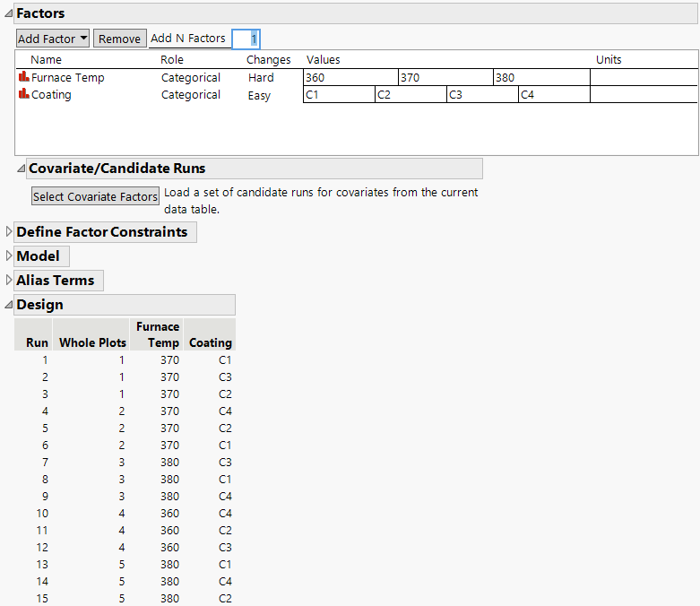Click the Furnace Temp design column header
This screenshot has width=700, height=606.
tap(158, 334)
